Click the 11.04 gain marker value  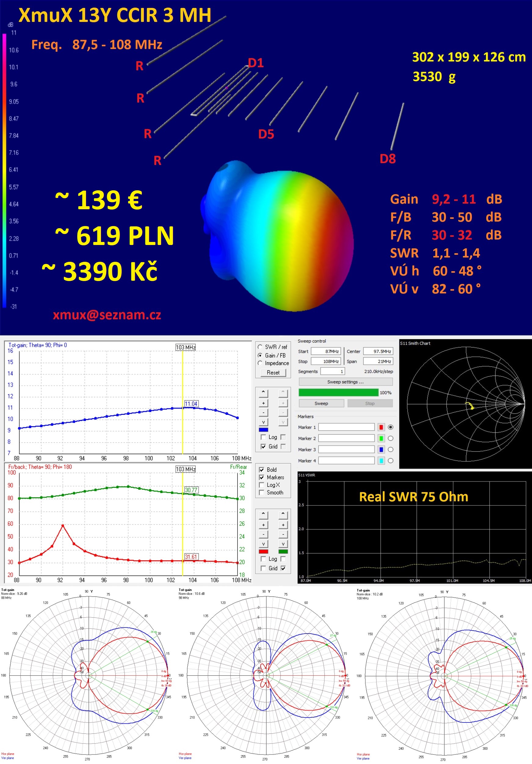point(191,404)
